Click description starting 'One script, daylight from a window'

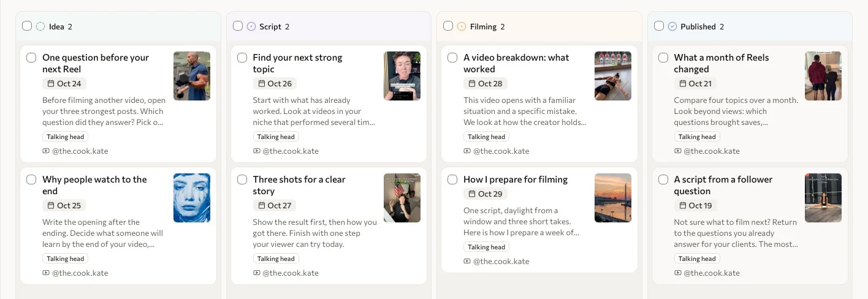[x=522, y=221]
